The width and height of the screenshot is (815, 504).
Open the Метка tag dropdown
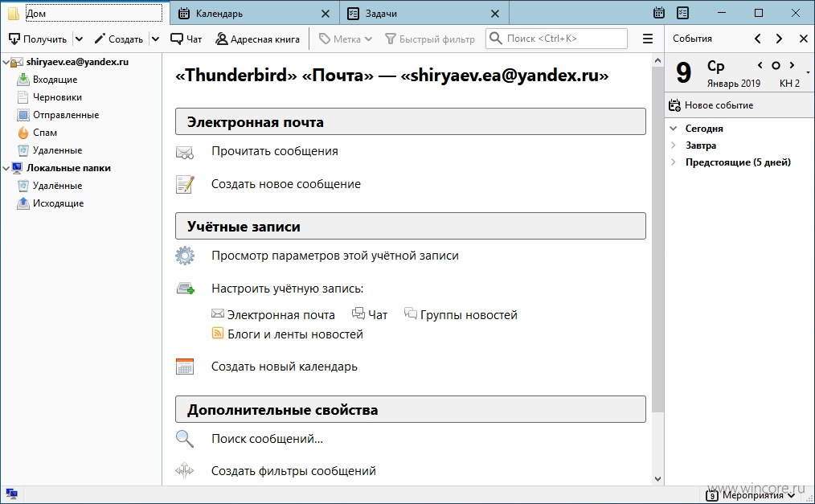click(x=345, y=39)
